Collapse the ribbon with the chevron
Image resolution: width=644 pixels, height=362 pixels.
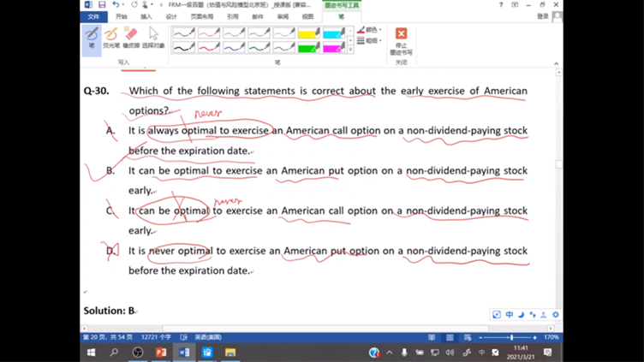[x=556, y=63]
